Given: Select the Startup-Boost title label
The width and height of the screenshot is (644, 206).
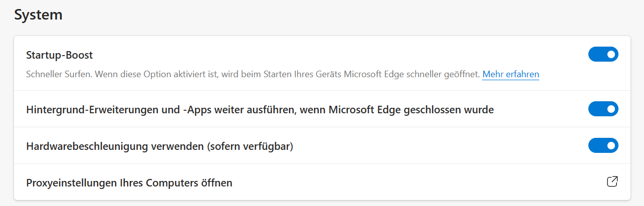Looking at the screenshot, I should coord(60,55).
